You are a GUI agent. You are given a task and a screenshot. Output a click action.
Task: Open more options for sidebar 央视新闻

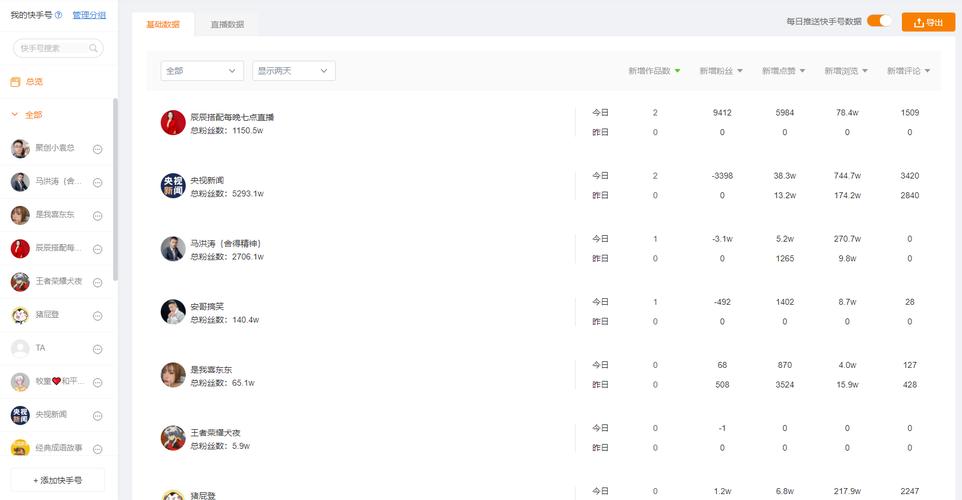coord(98,416)
